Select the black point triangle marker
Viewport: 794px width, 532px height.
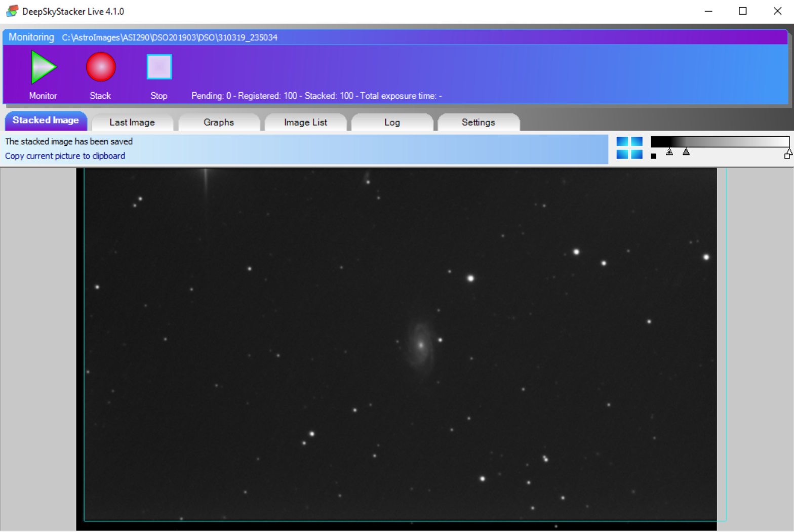pyautogui.click(x=669, y=151)
